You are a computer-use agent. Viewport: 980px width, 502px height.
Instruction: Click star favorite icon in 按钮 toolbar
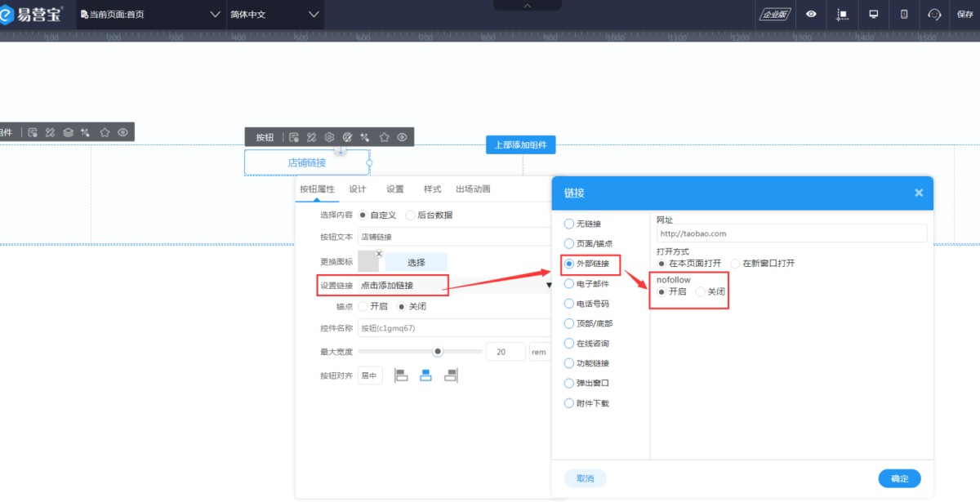384,137
